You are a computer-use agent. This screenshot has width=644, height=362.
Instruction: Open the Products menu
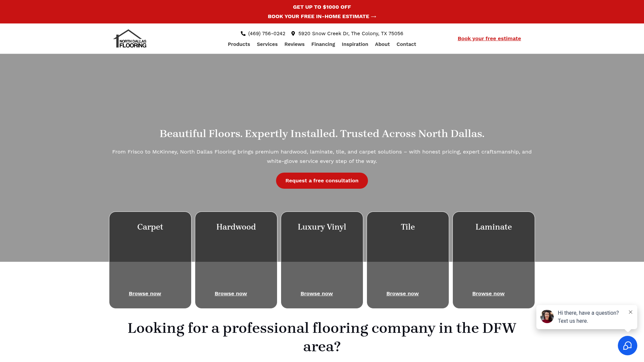(239, 44)
